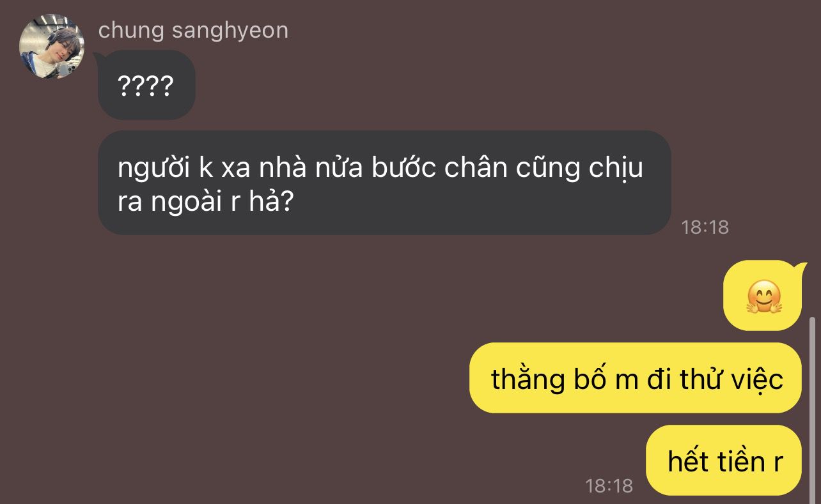Screen dimensions: 821x504
Task: Click the words "ra ngoài r hả?"
Action: click(205, 201)
